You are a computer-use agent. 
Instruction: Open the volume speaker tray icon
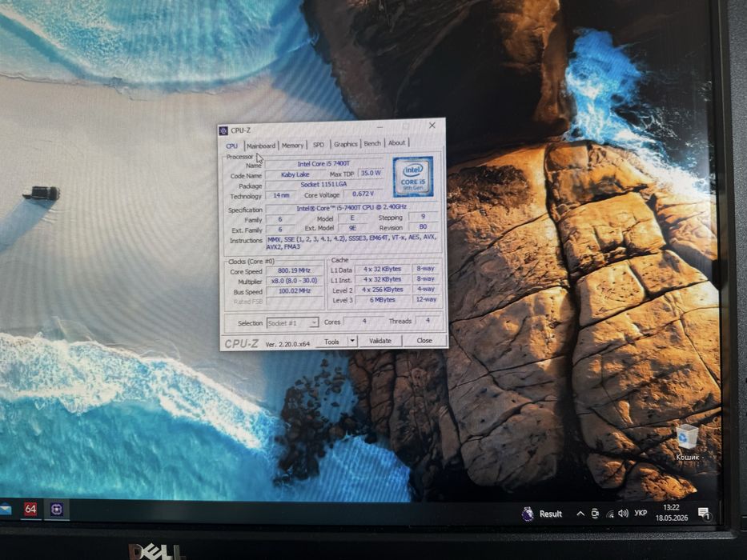(x=623, y=514)
